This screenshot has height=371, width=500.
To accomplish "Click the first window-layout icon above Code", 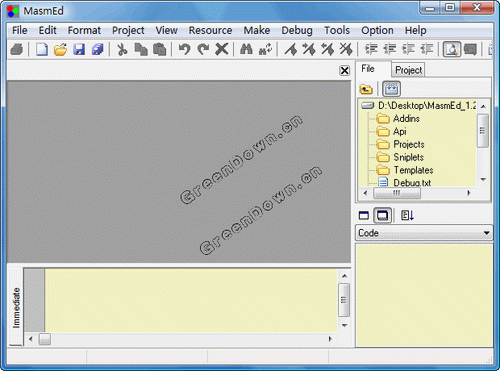I will (x=364, y=215).
